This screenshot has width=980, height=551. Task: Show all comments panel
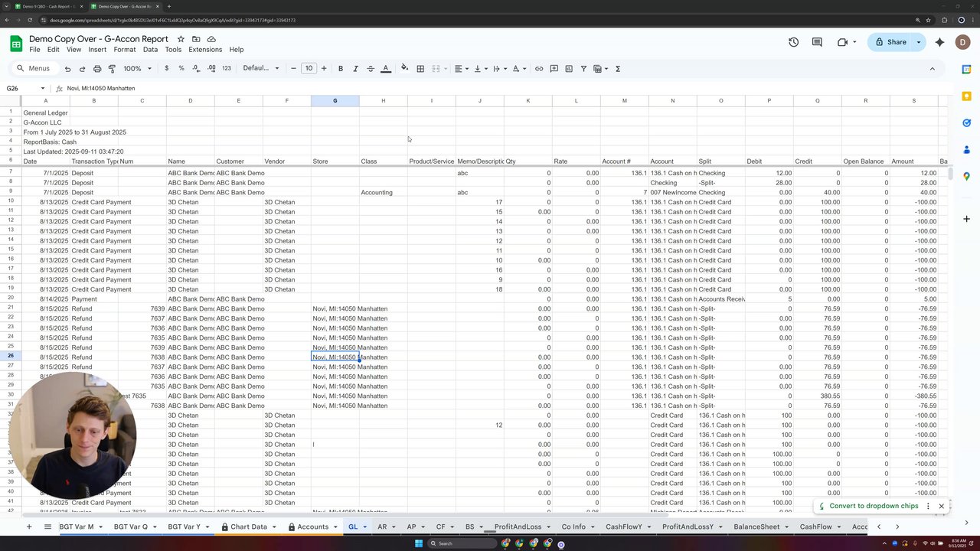817,42
